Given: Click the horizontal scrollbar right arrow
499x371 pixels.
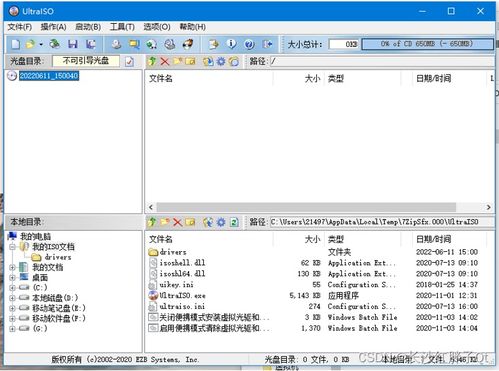Looking at the screenshot, I should click(x=489, y=207).
